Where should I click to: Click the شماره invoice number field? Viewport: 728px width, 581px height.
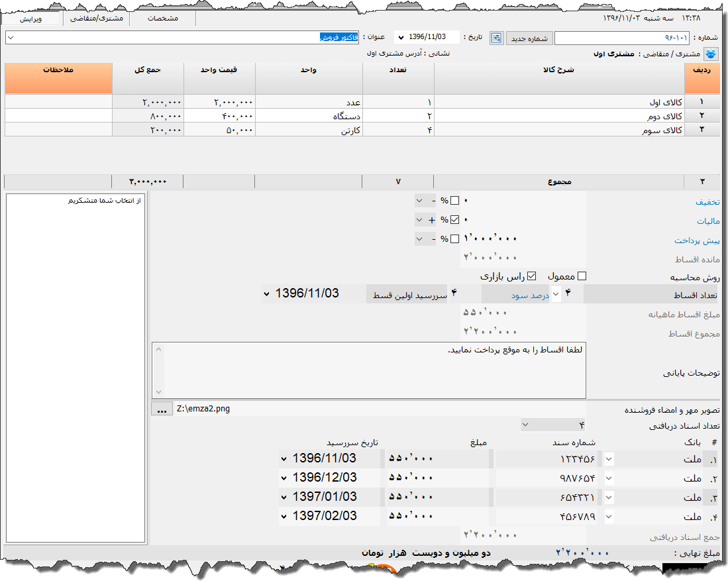tap(621, 38)
